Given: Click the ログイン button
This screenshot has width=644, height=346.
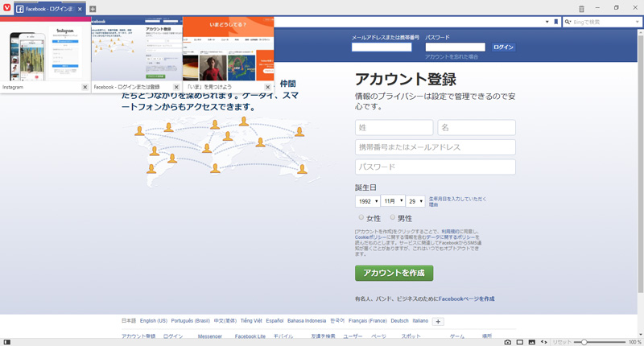Looking at the screenshot, I should tap(503, 47).
